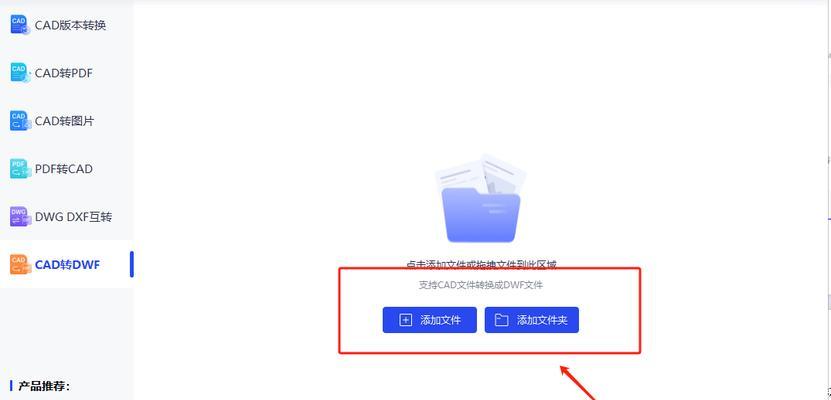The image size is (831, 400).
Task: Click the folder icon on 添加文件夹 button
Action: 501,320
